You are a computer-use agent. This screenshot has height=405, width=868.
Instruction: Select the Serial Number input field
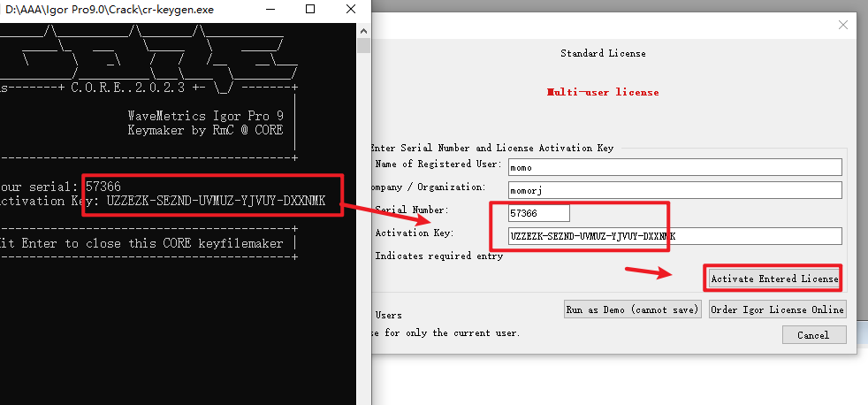[539, 213]
